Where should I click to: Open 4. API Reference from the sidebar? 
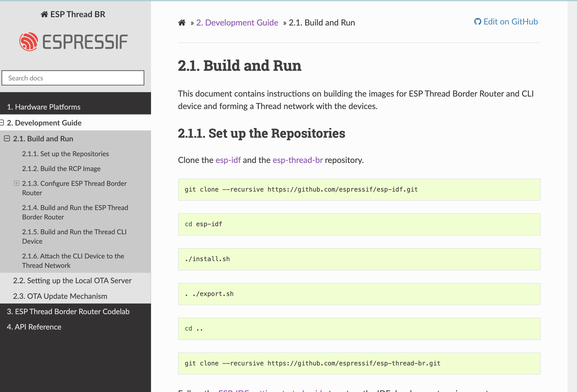34,327
